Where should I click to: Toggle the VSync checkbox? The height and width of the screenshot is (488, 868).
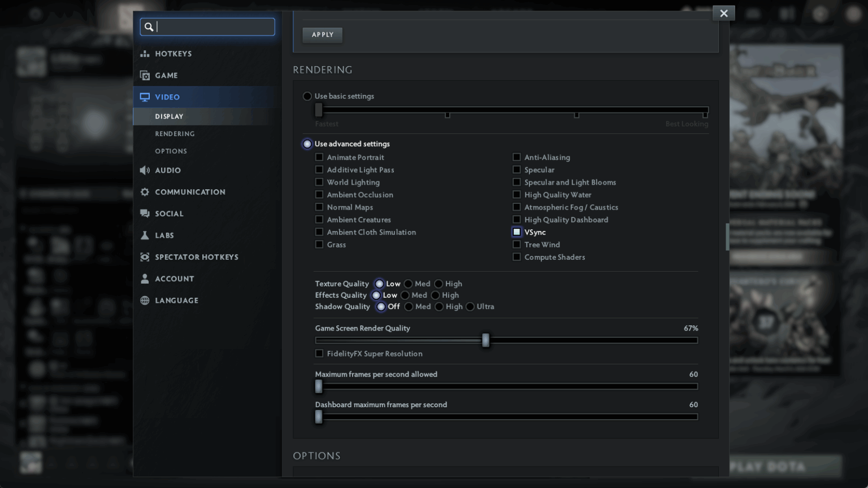tap(517, 232)
